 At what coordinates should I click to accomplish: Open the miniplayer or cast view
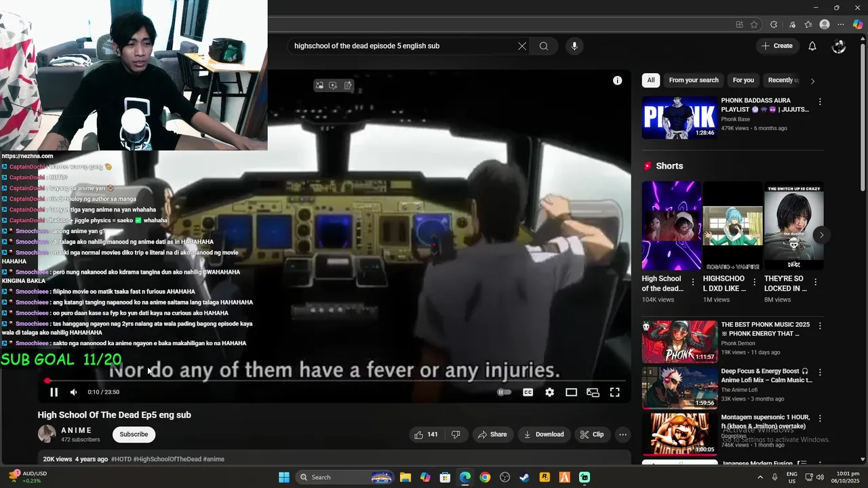pyautogui.click(x=593, y=392)
